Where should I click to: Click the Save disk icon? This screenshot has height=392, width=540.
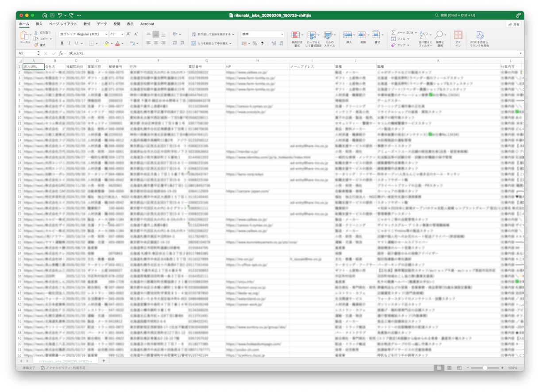click(52, 15)
